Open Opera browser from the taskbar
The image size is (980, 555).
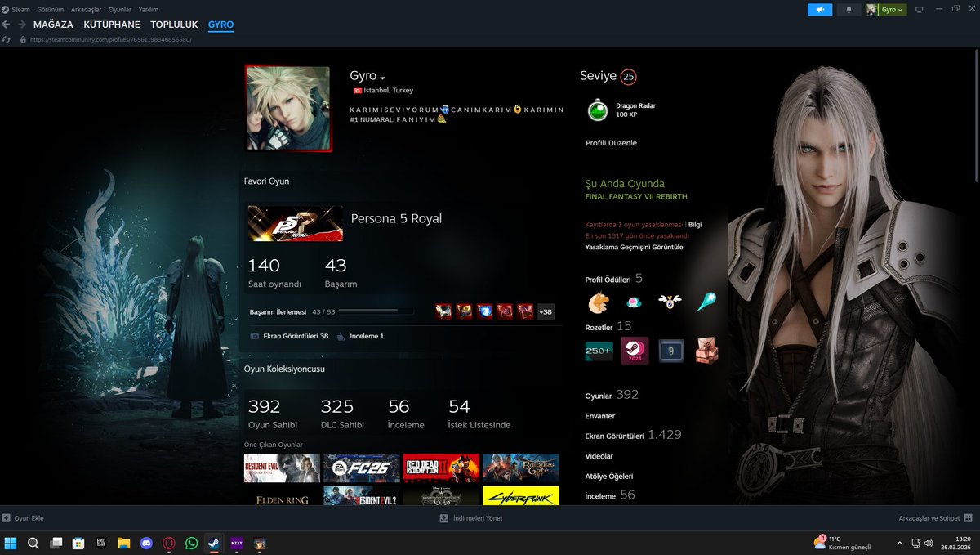click(x=169, y=543)
